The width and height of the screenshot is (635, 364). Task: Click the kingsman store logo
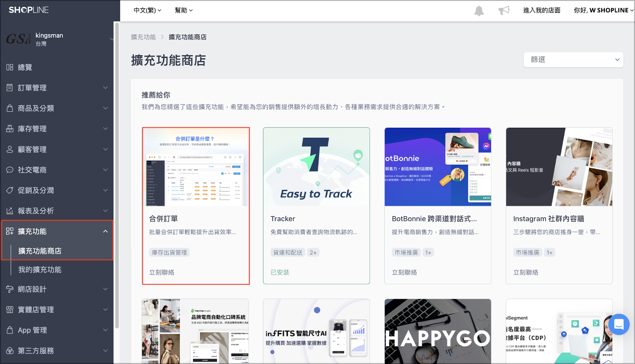[18, 39]
